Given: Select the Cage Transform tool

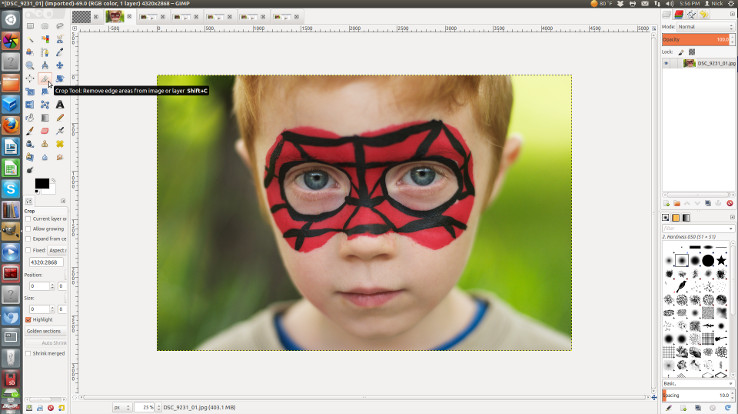Looking at the screenshot, I should [x=45, y=104].
